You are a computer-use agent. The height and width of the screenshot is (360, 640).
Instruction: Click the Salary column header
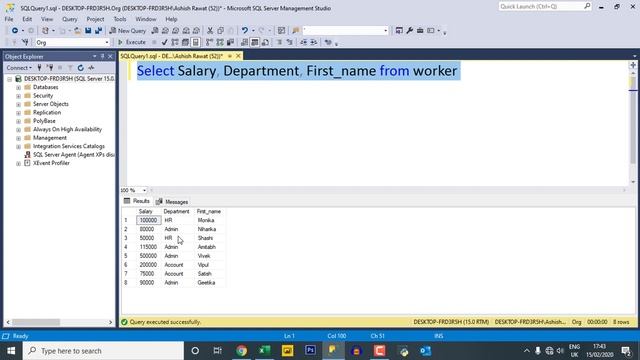pos(146,211)
